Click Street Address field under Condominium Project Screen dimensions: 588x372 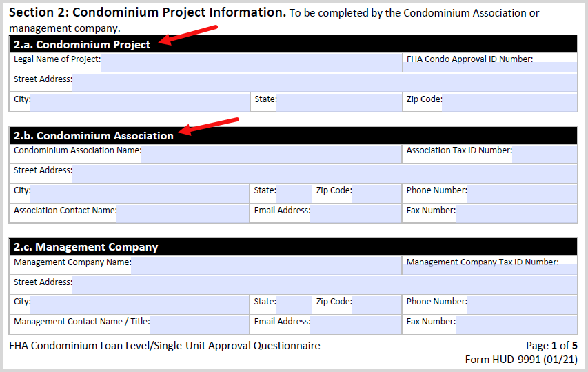324,82
